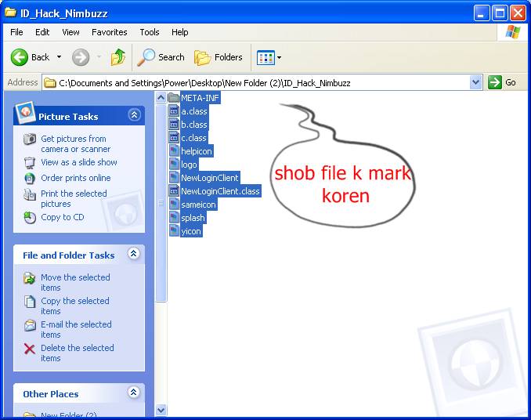This screenshot has width=531, height=420.
Task: Select the yicon image icon
Action: click(174, 231)
